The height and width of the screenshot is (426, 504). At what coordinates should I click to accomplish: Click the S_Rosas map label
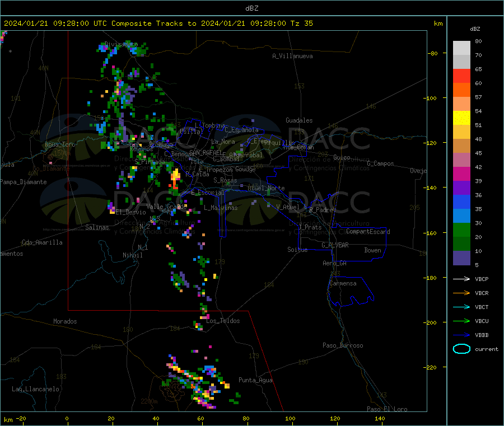point(225,180)
